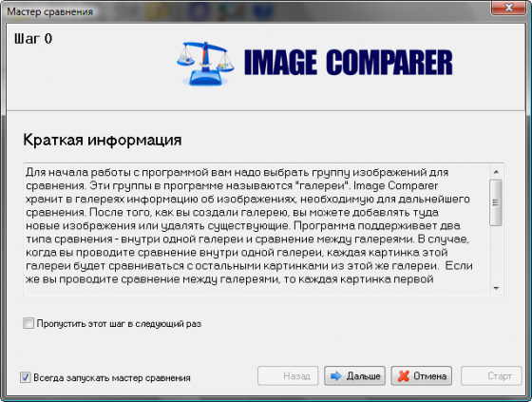Screen dimensions: 532x402
Task: Click the Отмена button
Action: tap(422, 375)
